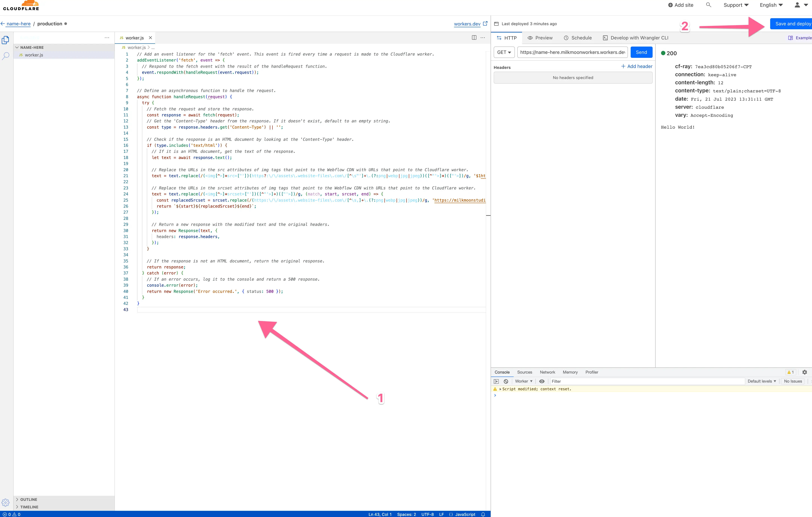Click the notifications bell in the status bar

[x=483, y=514]
